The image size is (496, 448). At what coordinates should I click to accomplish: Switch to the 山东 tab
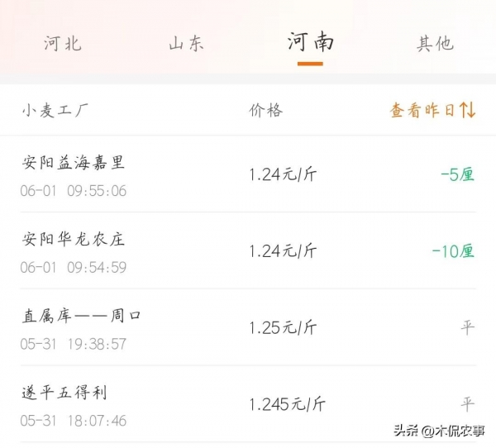[x=186, y=44]
